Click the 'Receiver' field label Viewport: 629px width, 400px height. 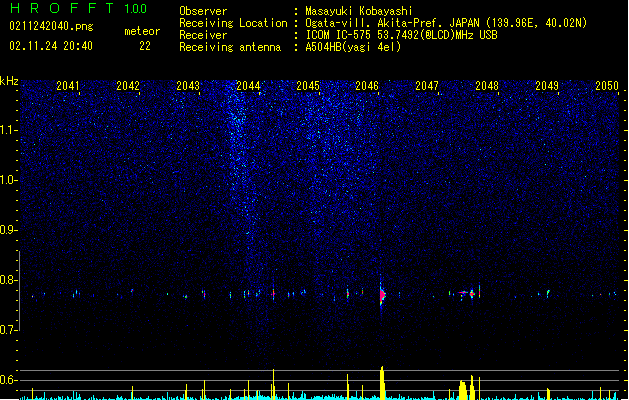[x=203, y=35]
